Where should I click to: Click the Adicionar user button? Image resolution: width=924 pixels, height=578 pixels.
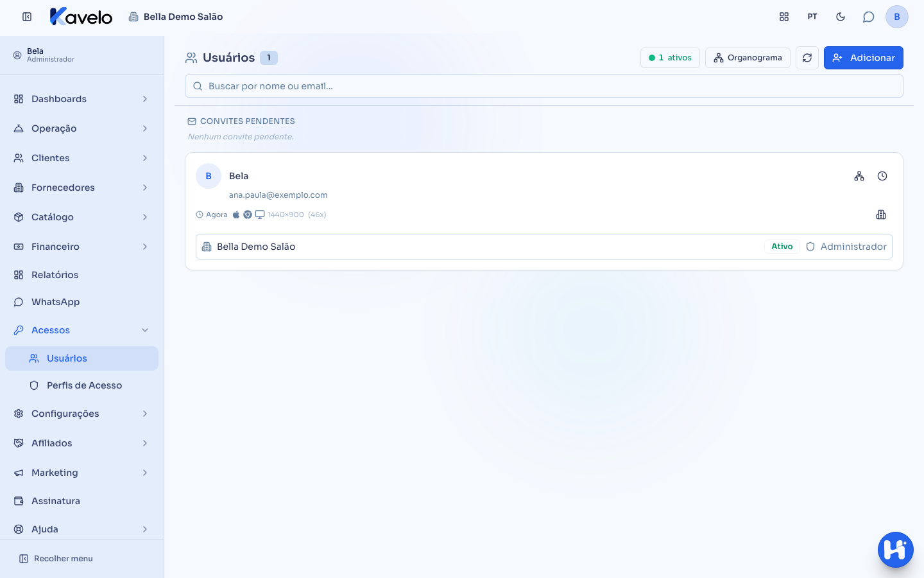[x=864, y=58]
